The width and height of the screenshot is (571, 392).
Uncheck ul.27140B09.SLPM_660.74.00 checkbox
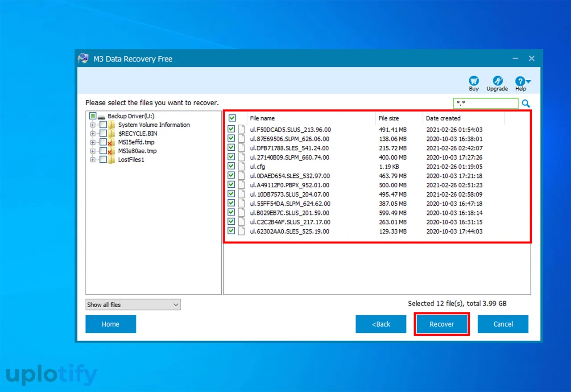click(x=231, y=157)
